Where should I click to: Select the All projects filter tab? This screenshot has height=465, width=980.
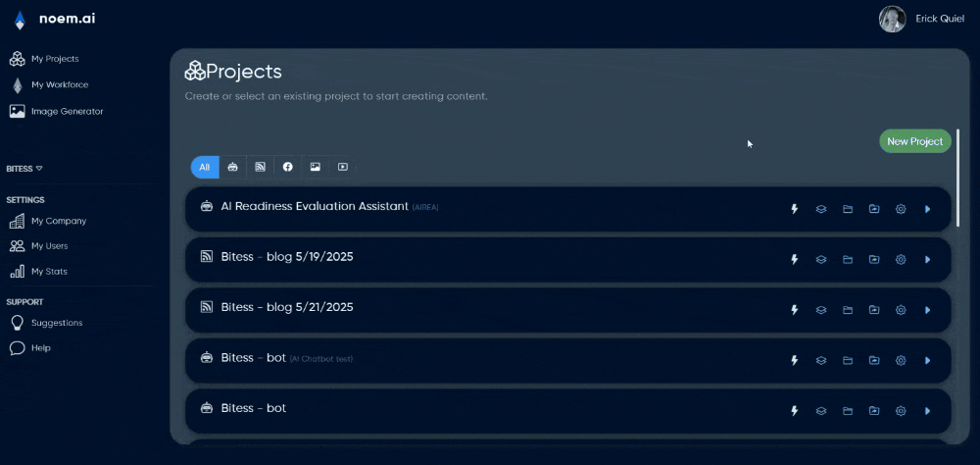(205, 167)
